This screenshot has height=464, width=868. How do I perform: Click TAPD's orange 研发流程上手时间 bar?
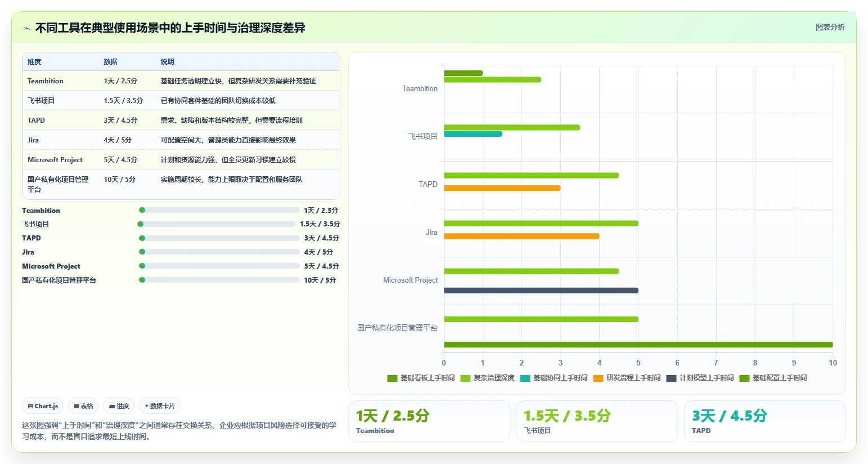[502, 188]
